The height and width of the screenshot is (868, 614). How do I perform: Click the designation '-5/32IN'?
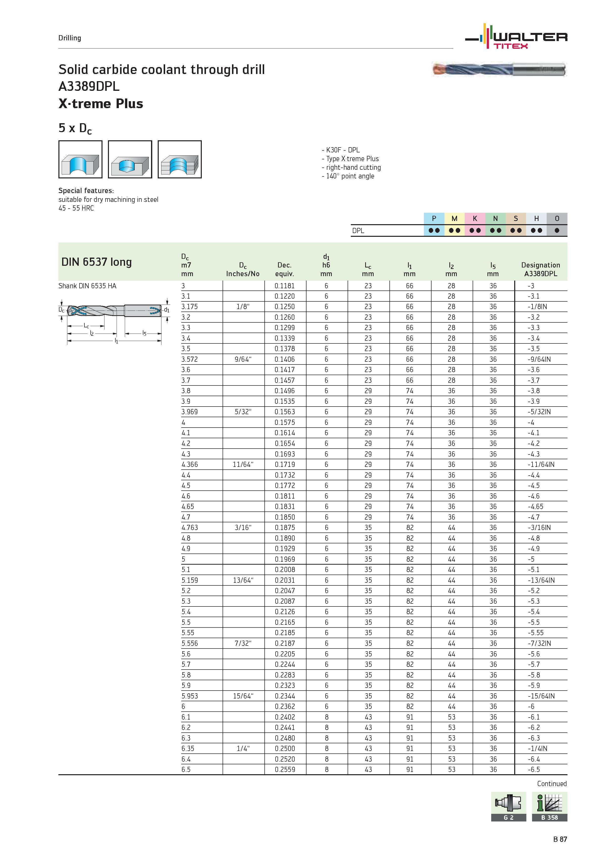[539, 412]
